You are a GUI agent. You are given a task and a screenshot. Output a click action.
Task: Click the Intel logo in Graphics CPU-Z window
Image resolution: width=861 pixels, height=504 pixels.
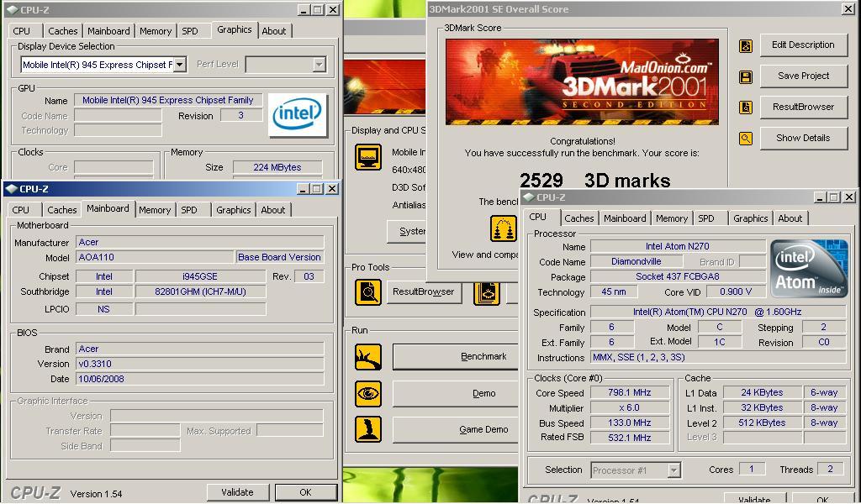point(297,114)
